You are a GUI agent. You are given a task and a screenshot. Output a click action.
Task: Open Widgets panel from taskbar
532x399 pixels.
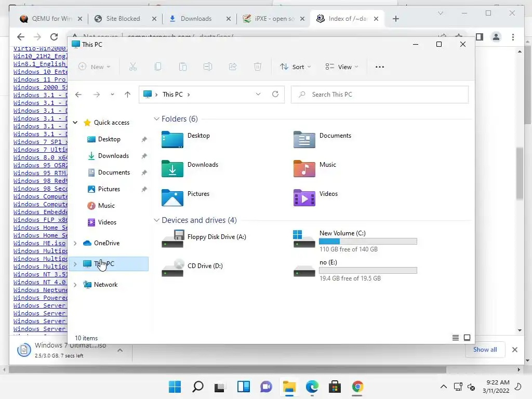coord(243,387)
